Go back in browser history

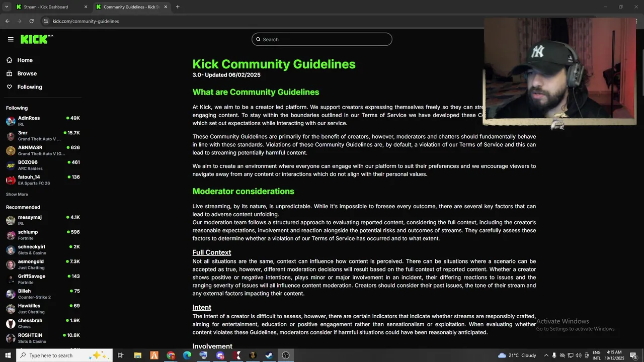tap(7, 21)
